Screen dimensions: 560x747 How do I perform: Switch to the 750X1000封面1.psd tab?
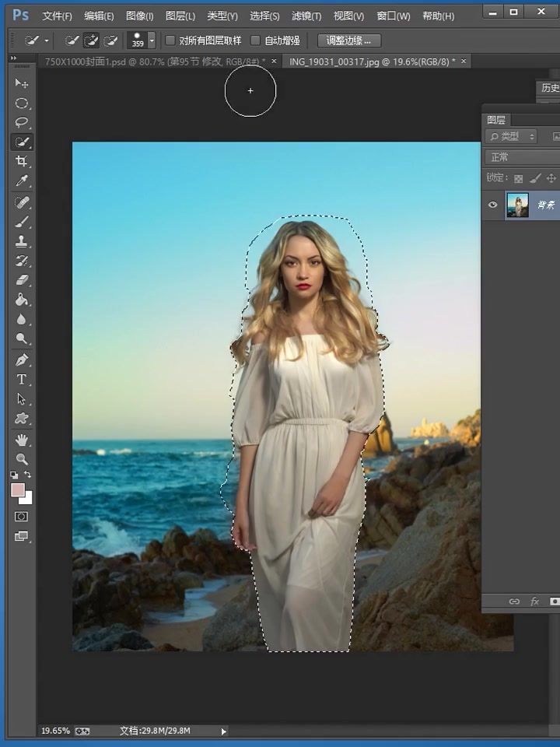point(155,61)
